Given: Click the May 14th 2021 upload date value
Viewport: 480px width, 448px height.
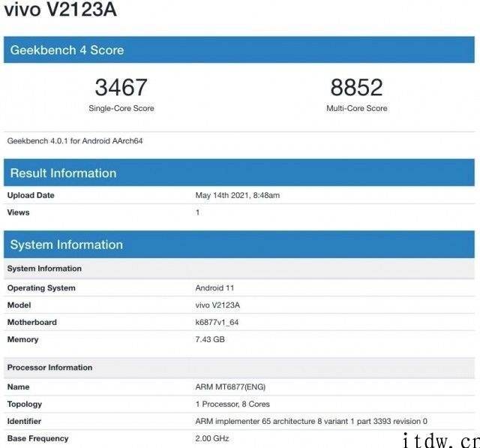Looking at the screenshot, I should click(x=237, y=196).
